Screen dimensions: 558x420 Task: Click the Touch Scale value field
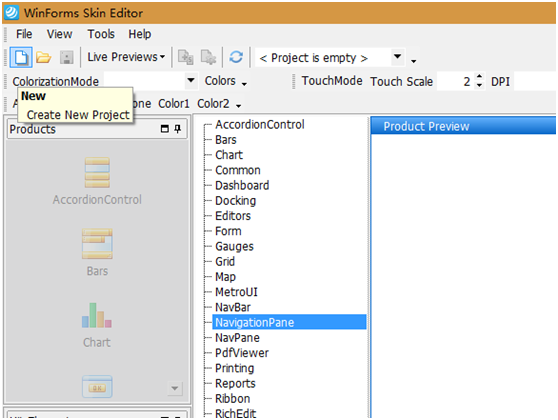click(456, 82)
